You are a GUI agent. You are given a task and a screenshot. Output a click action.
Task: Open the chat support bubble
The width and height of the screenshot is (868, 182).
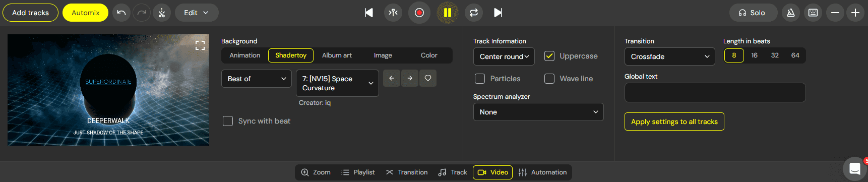[x=855, y=168]
